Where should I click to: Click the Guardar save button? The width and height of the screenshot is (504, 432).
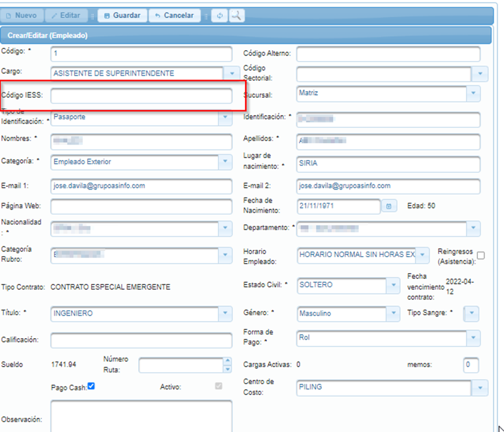coord(122,15)
